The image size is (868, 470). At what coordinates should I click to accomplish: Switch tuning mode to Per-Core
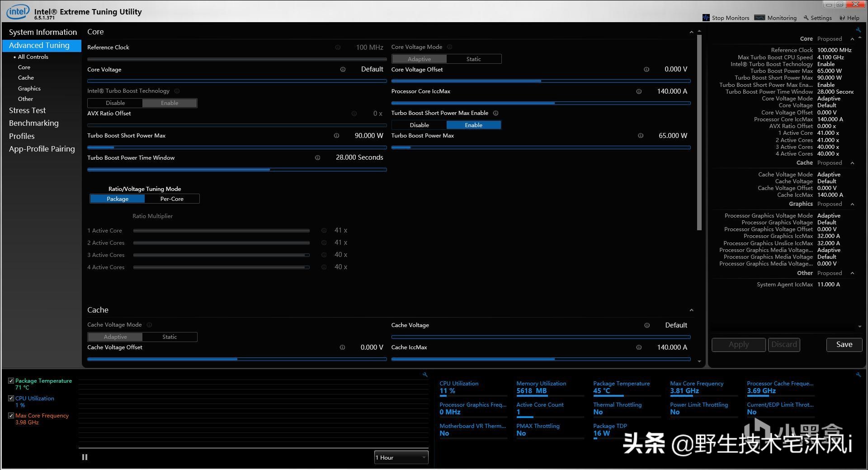click(172, 199)
